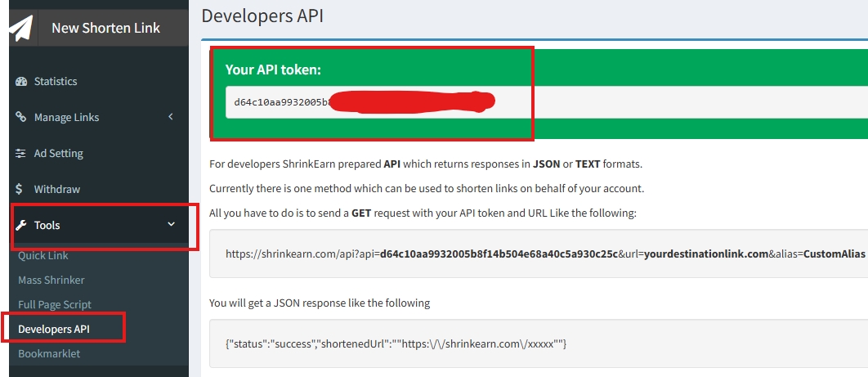Open Statistics from the sidebar
Image resolution: width=868 pixels, height=377 pixels.
[56, 82]
